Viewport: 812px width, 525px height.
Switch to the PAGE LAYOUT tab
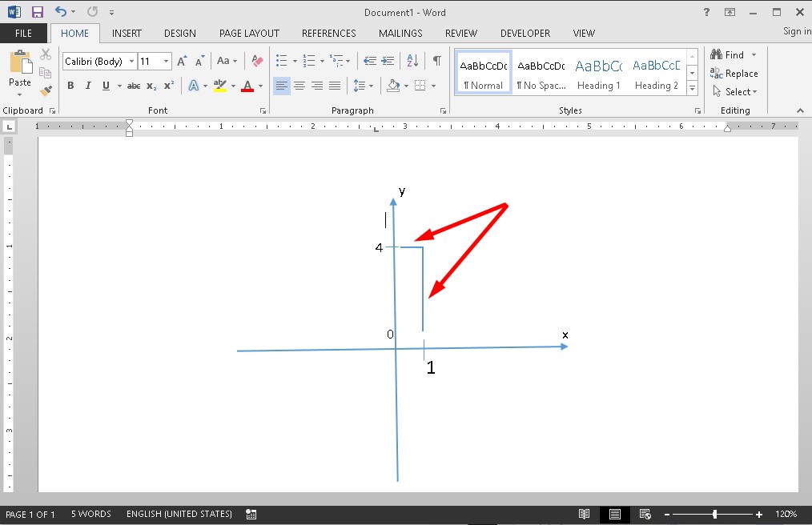click(249, 34)
